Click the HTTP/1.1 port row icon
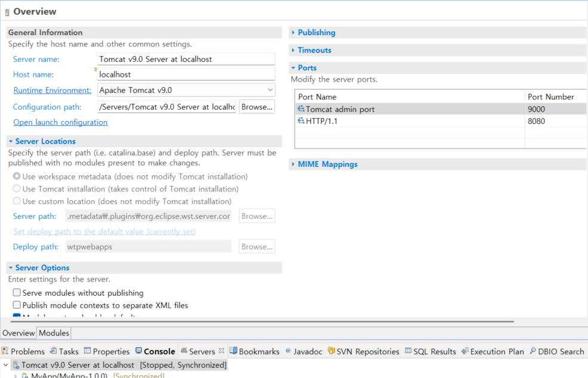The width and height of the screenshot is (588, 378). 301,121
